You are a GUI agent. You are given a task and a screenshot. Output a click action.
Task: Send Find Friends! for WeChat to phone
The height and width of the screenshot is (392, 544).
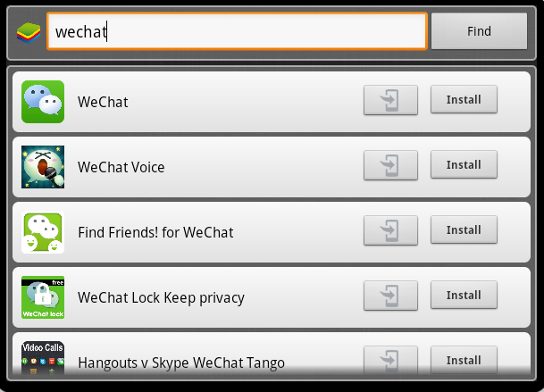point(390,230)
